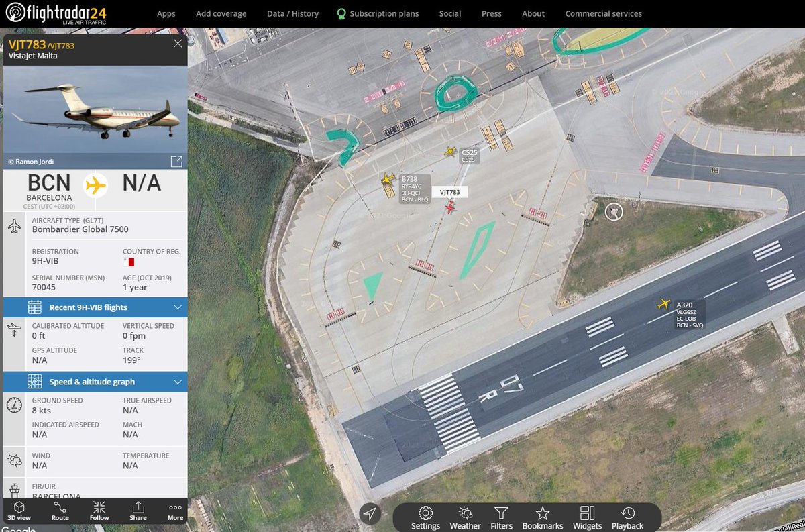Click track 199° value
805x532 pixels.
131,360
